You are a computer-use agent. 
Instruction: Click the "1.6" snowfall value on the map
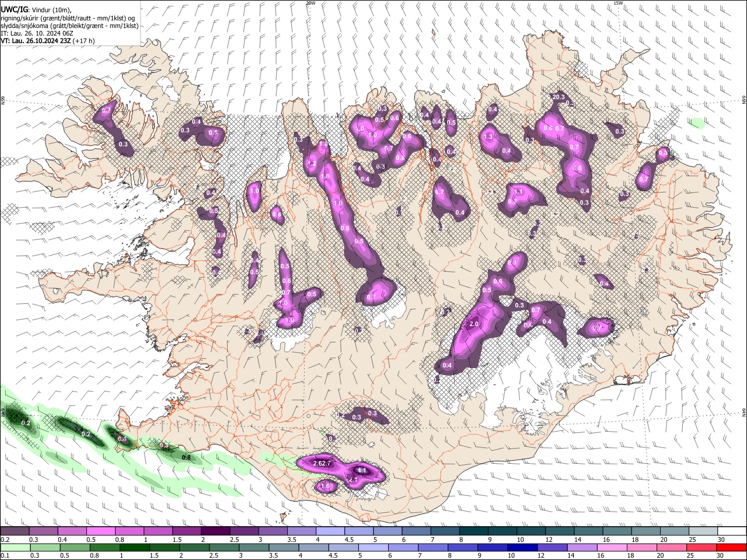[x=326, y=487]
